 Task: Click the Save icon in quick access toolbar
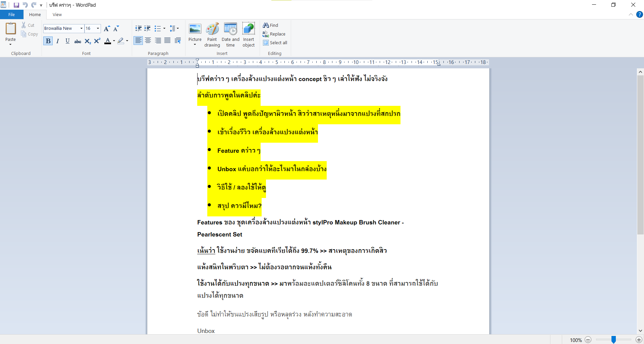point(16,5)
